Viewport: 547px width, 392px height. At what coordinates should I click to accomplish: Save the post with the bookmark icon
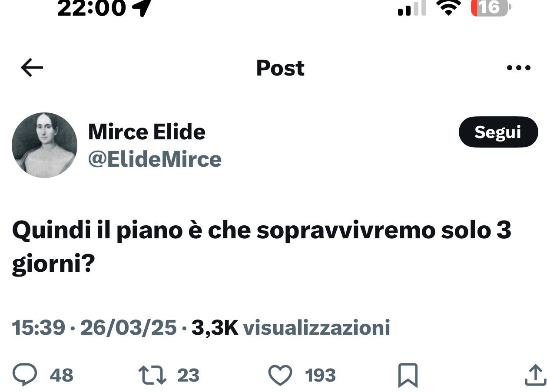click(408, 376)
